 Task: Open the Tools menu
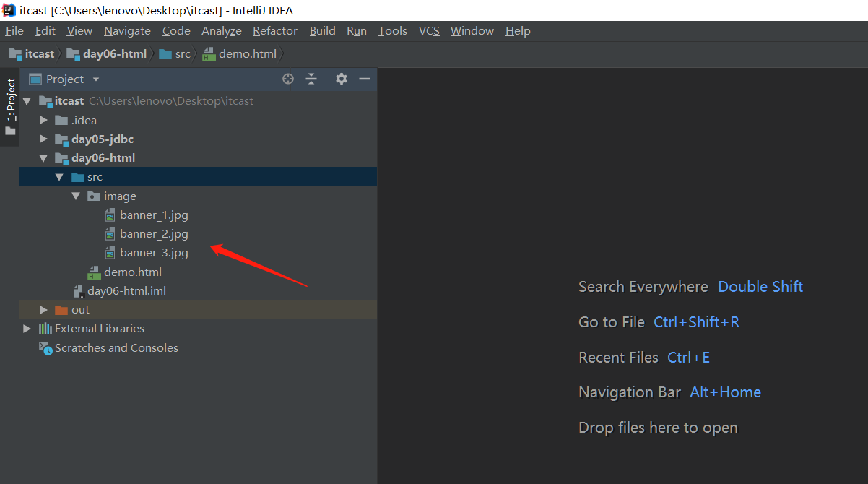pyautogui.click(x=393, y=30)
